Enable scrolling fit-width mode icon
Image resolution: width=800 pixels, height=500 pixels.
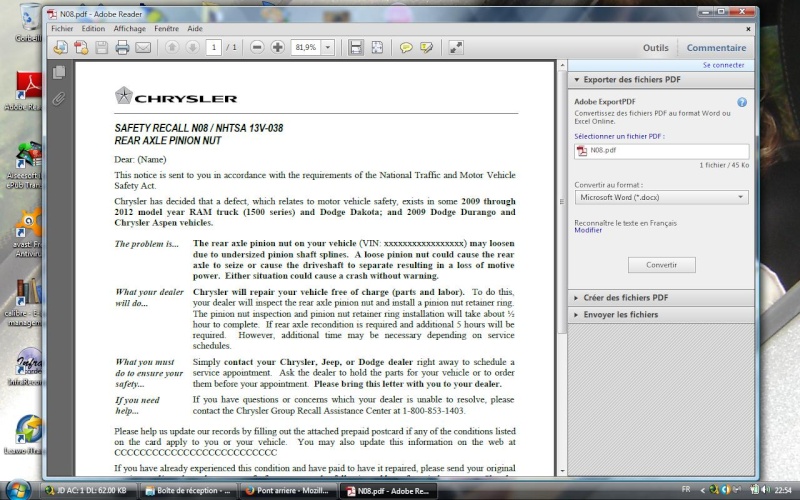(356, 47)
